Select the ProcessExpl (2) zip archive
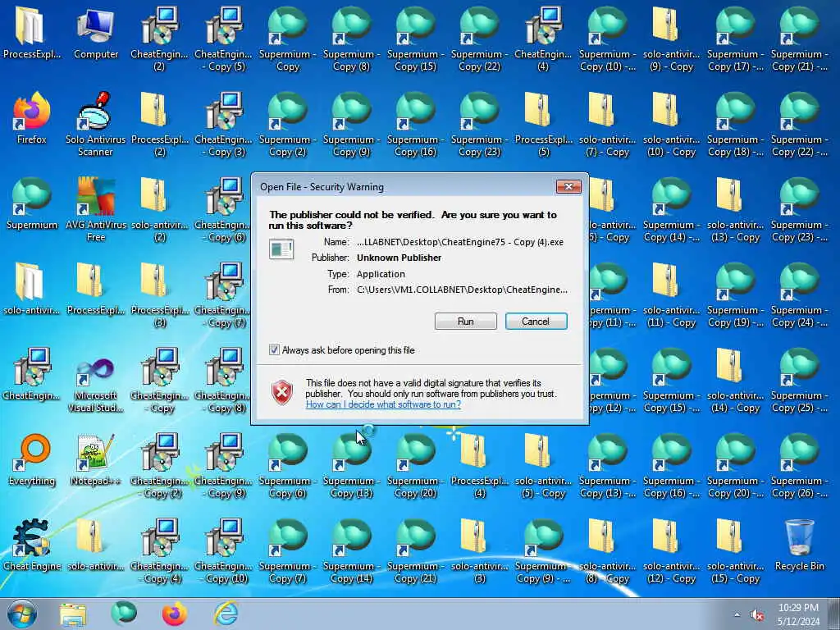 (160, 125)
